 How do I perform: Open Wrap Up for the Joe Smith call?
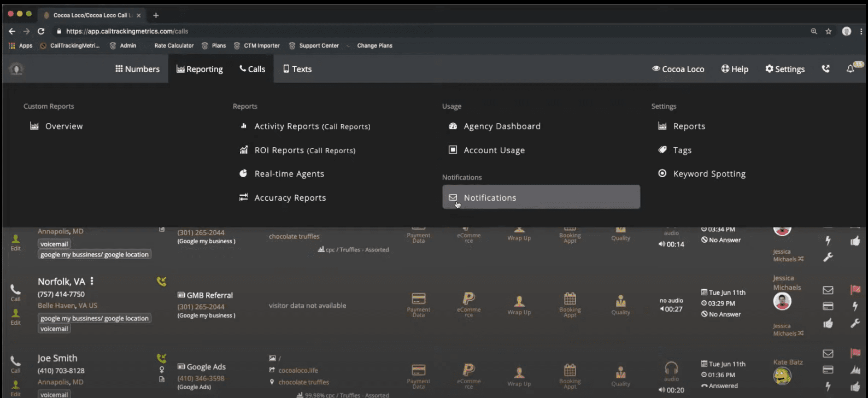click(x=519, y=377)
